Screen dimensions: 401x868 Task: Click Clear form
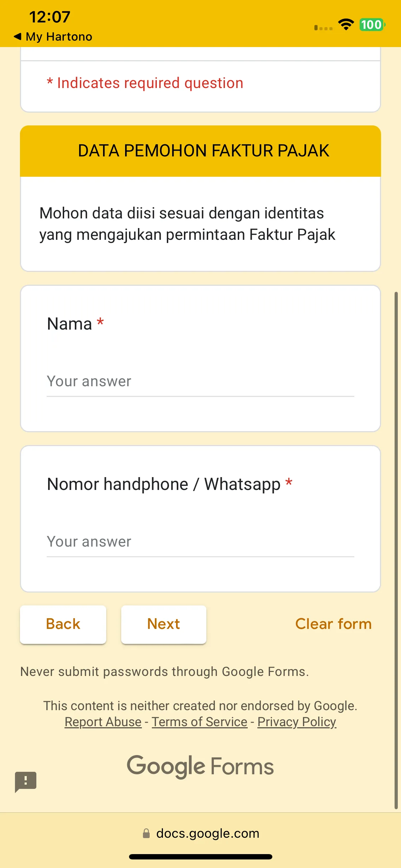333,624
